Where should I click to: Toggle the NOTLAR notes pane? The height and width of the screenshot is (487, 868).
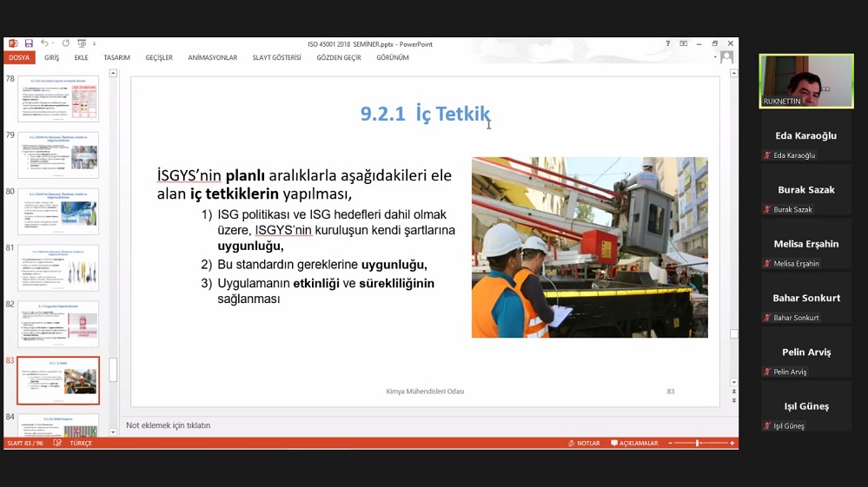(x=583, y=443)
